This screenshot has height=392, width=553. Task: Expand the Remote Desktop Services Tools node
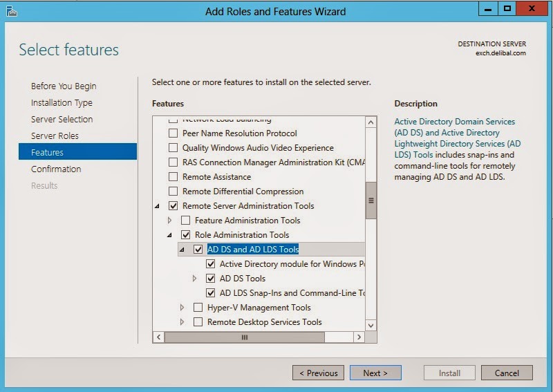point(182,322)
